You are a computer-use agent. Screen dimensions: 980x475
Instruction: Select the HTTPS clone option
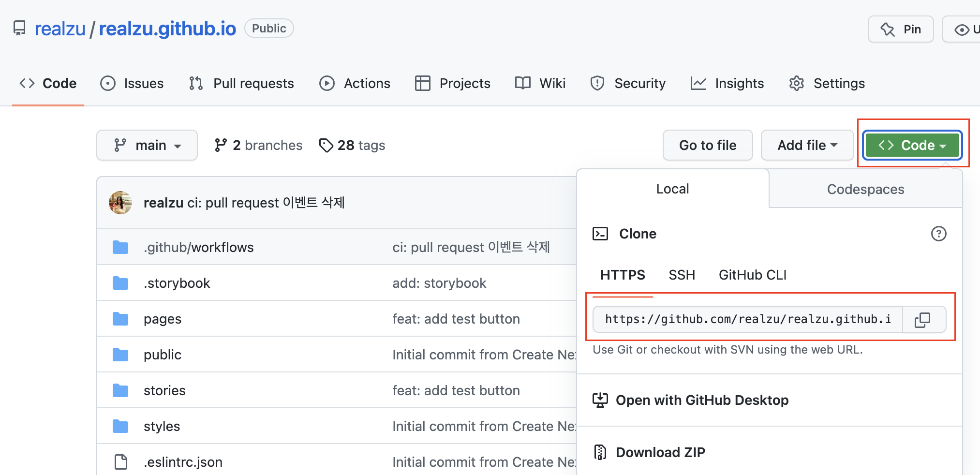623,275
